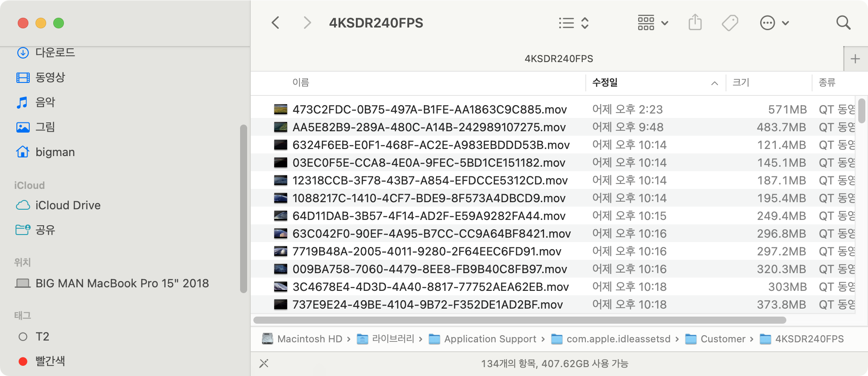The image size is (868, 376).
Task: Sort by the 수정일 column header
Action: [x=605, y=82]
